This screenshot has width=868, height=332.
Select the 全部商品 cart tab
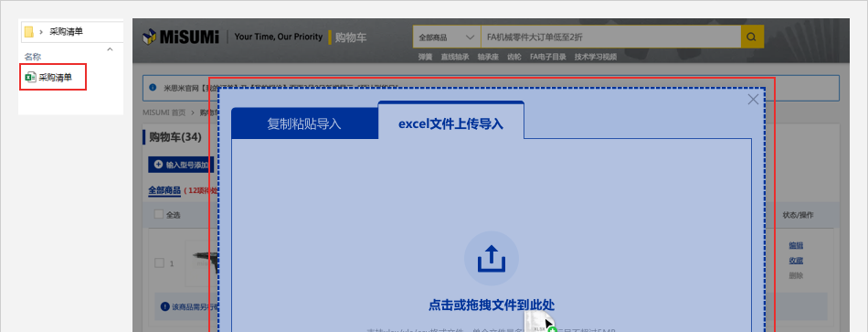[164, 190]
